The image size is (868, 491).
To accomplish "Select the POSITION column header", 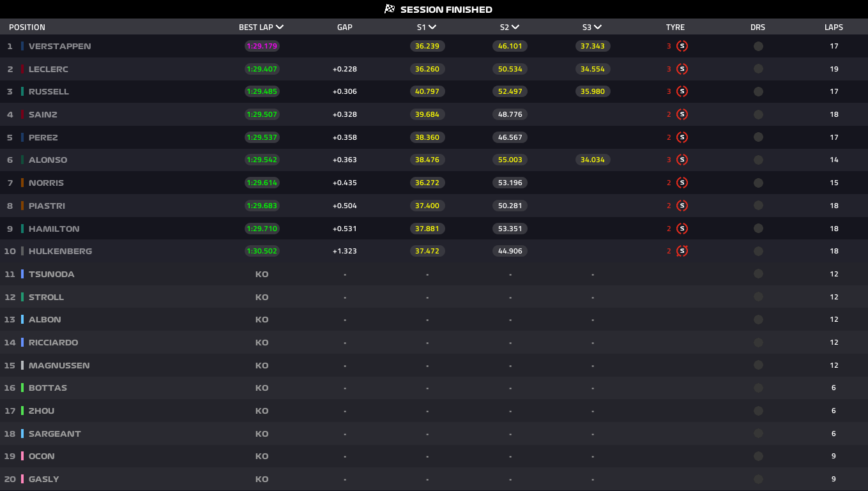I will [26, 27].
